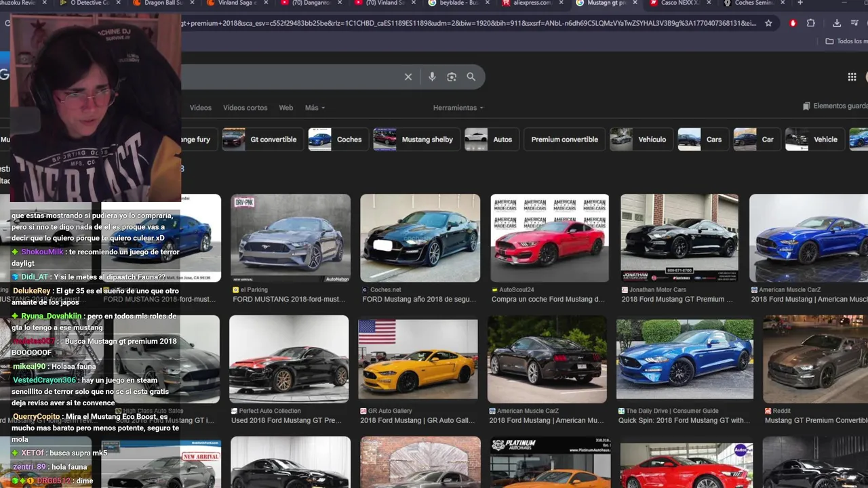This screenshot has width=868, height=488.
Task: Open the browser downloads icon
Action: tap(837, 23)
